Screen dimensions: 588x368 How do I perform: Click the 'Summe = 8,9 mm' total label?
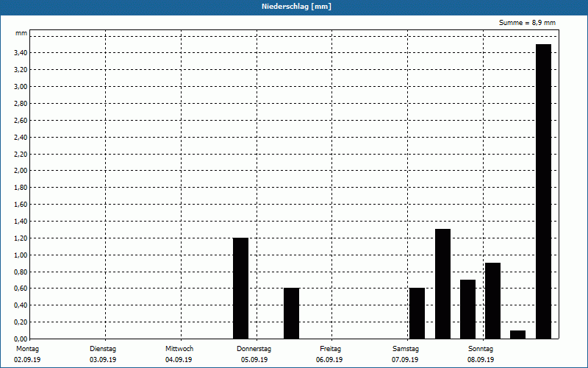click(x=527, y=23)
